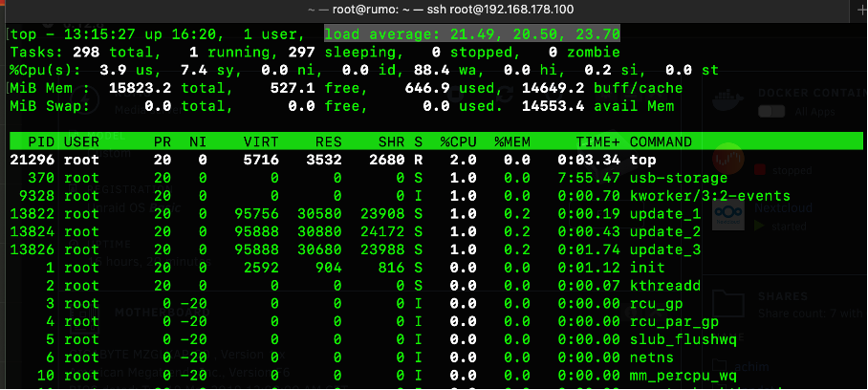Click the Nextcloud container name in background

[x=783, y=208]
